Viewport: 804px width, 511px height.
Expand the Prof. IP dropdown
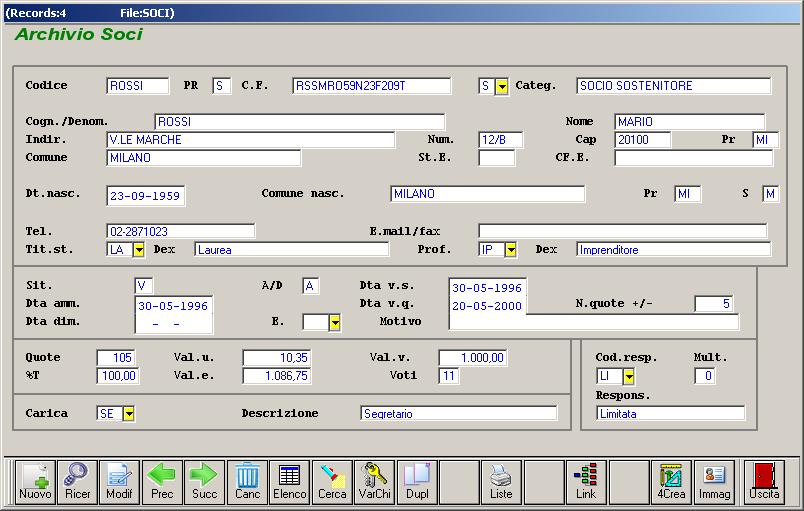point(511,250)
